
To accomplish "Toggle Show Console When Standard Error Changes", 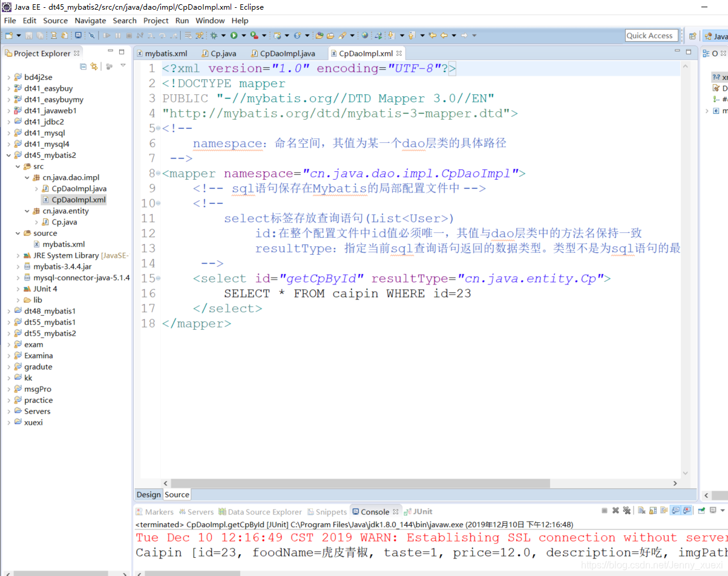I will coord(687,511).
